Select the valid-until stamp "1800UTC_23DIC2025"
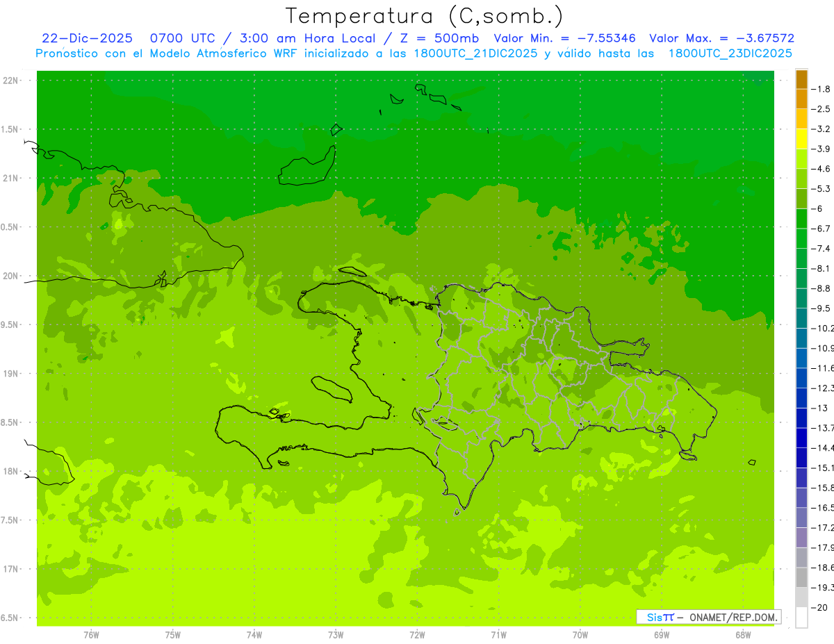The image size is (834, 644). [730, 53]
